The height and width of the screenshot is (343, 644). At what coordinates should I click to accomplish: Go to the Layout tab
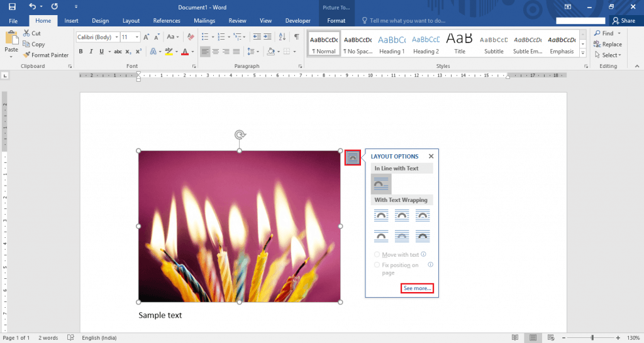point(131,21)
